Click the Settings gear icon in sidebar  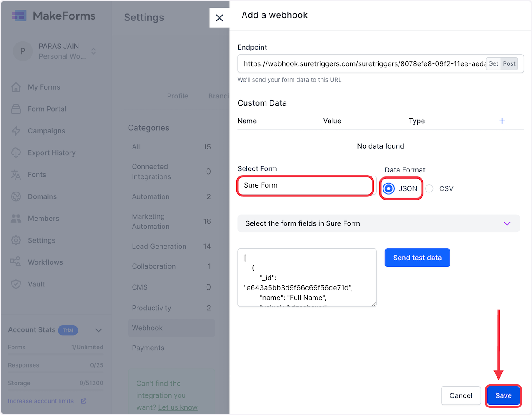(x=16, y=240)
